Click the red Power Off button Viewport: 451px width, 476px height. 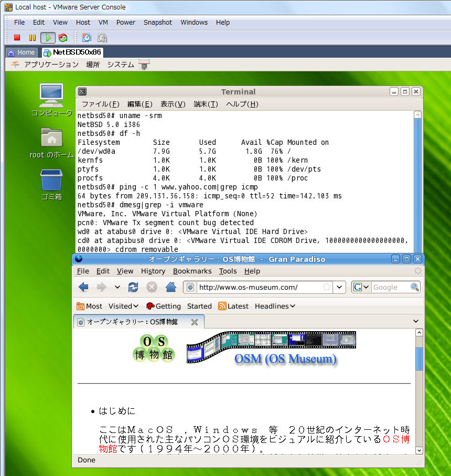(17, 38)
